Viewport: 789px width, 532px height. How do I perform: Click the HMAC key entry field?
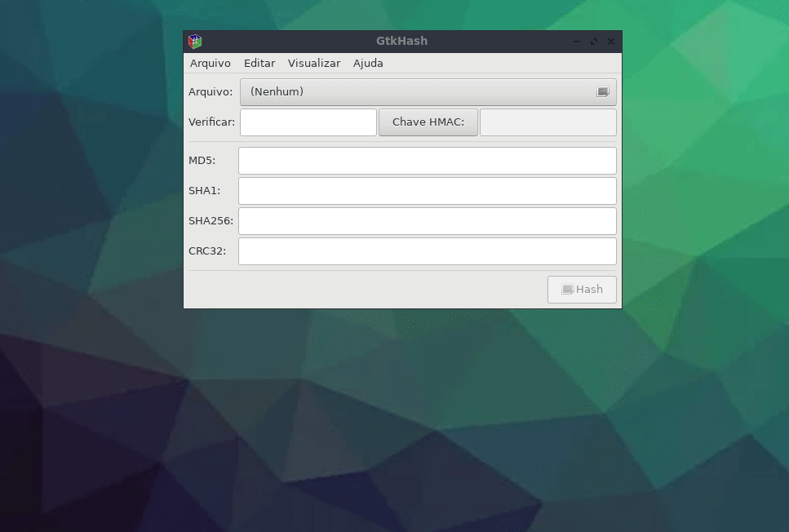point(548,122)
